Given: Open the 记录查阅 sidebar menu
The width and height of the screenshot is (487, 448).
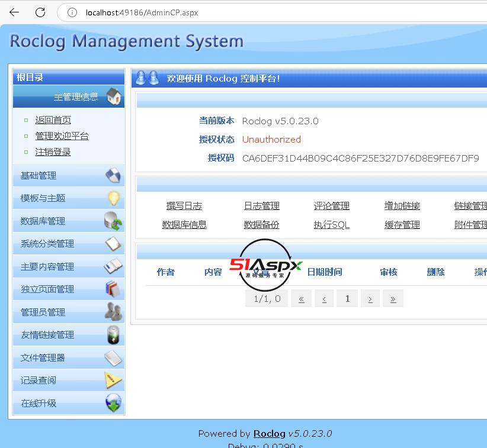Looking at the screenshot, I should pos(69,381).
